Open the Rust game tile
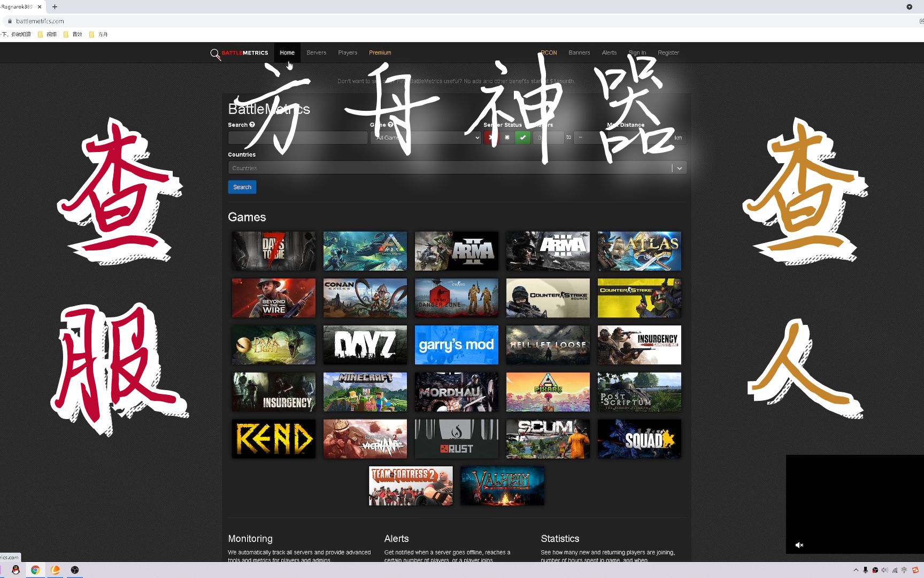Screen dimensions: 924x578 tap(457, 439)
